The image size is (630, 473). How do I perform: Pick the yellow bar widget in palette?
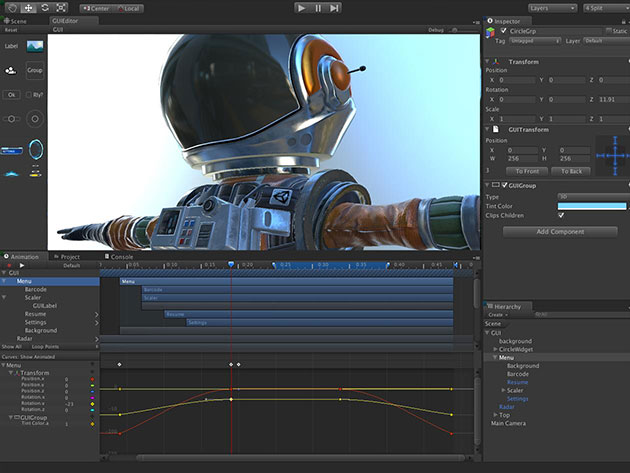tap(35, 174)
